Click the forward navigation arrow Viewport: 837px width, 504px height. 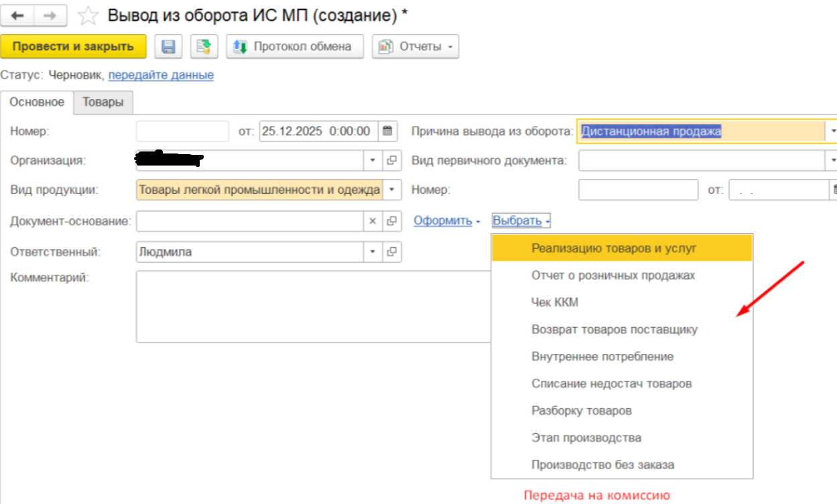[50, 15]
